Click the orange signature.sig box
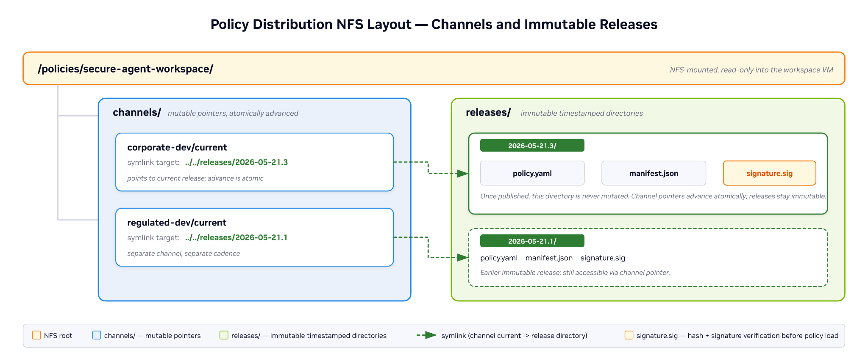Screen dimensions: 868x359 pos(770,173)
